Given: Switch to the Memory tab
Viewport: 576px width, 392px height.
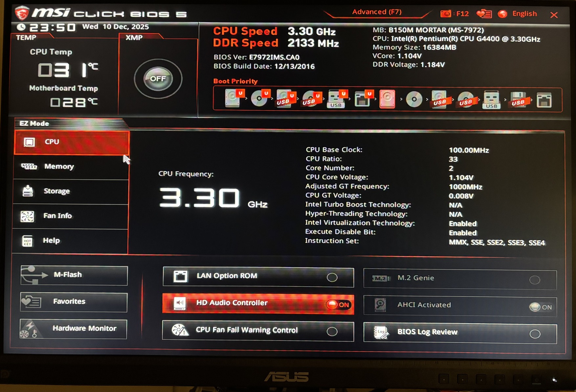Looking at the screenshot, I should (71, 167).
